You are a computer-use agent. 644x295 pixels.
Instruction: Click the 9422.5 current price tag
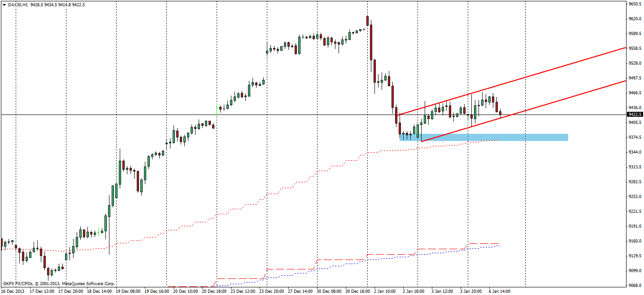click(634, 114)
